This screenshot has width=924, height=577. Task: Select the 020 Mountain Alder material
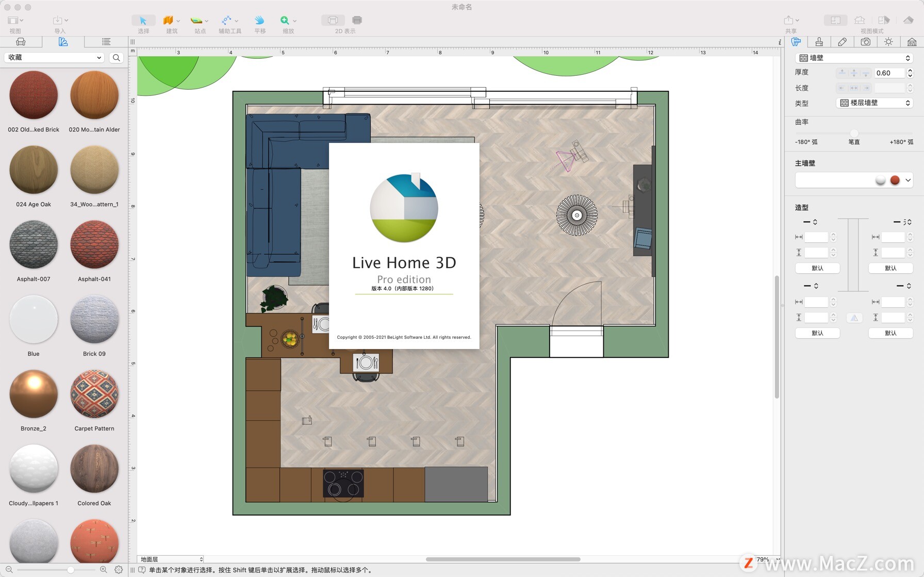point(94,95)
